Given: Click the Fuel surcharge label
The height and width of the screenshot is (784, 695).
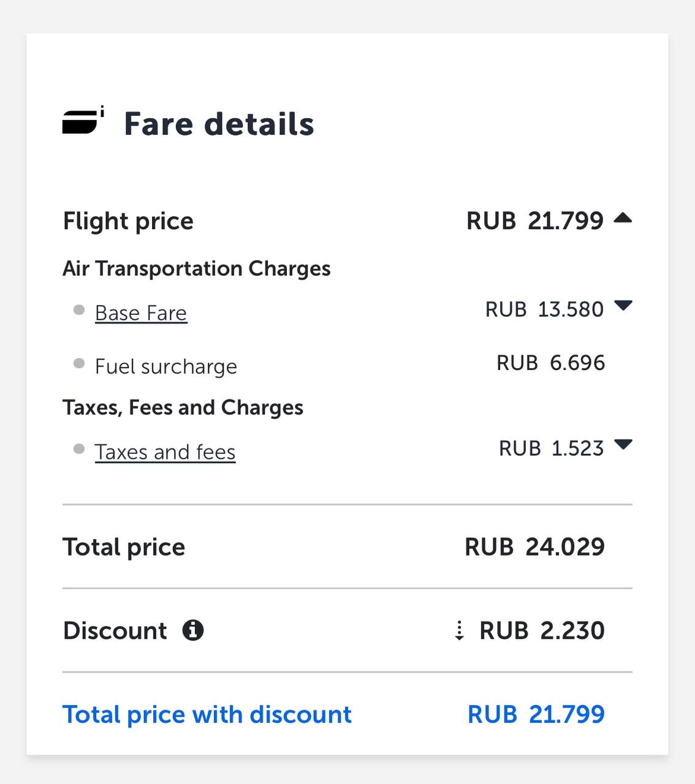Looking at the screenshot, I should click(x=166, y=366).
